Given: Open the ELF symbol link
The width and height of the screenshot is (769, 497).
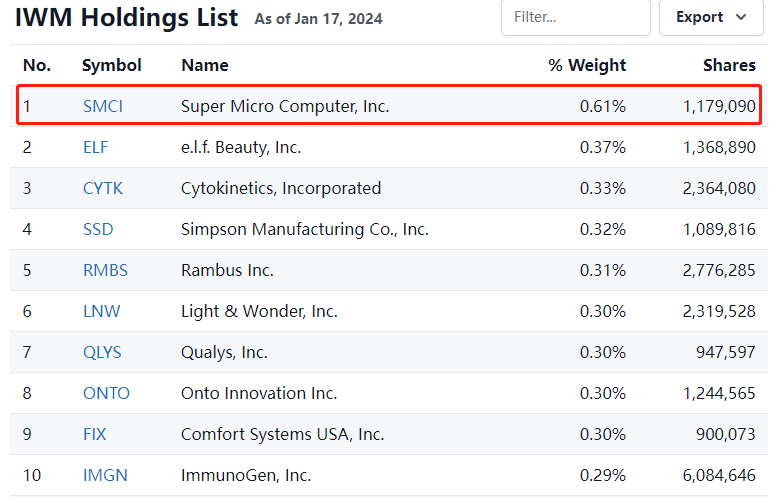Looking at the screenshot, I should pos(96,147).
